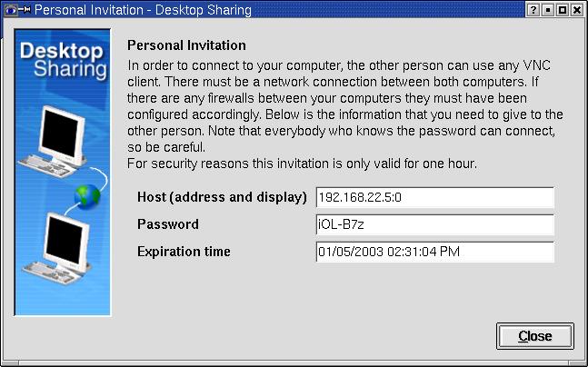This screenshot has height=367, width=588.
Task: Minimize the Personal Invitation window
Action: [547, 10]
